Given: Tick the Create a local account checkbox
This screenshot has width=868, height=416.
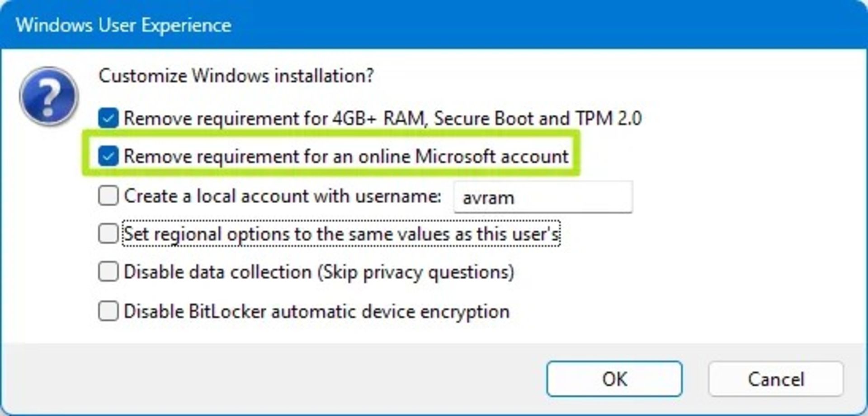Looking at the screenshot, I should 108,196.
